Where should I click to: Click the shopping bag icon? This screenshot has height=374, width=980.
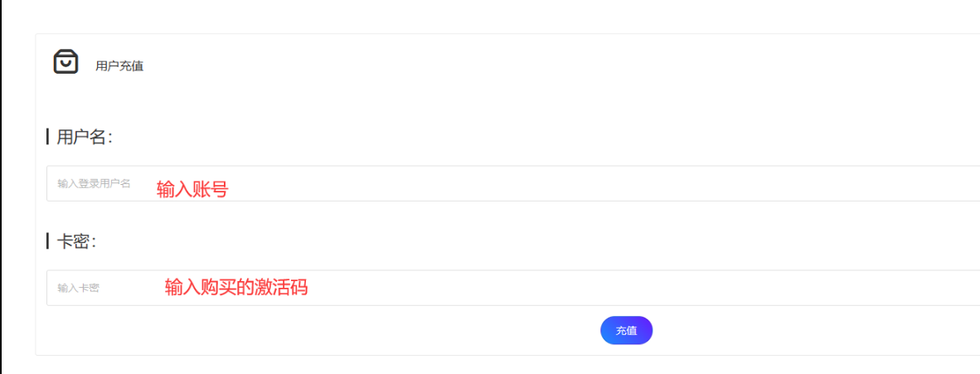point(65,61)
